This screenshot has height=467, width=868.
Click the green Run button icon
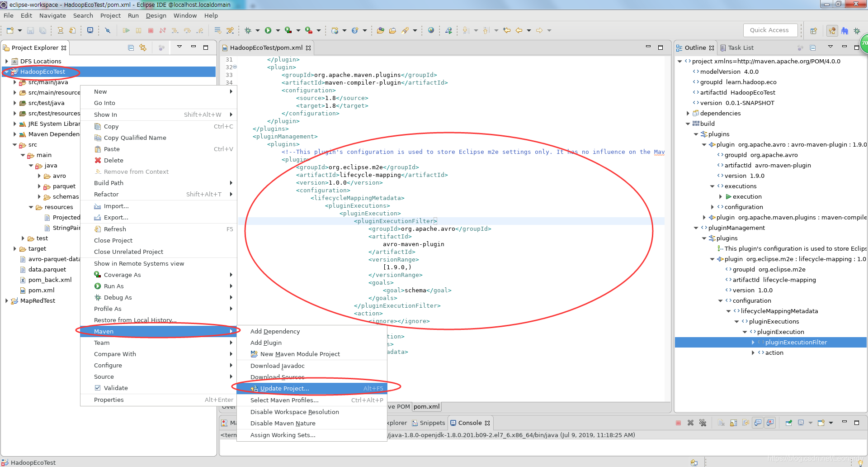(268, 30)
